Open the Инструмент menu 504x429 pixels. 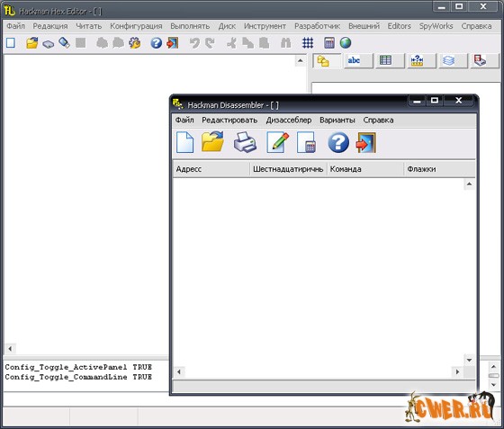pyautogui.click(x=265, y=26)
